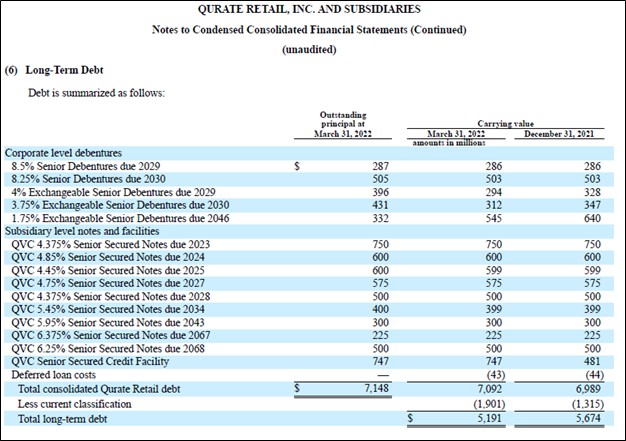The image size is (626, 441).
Task: Click the "1.75% Exchangeable Senior Debentures due 2046" label
Action: tap(115, 217)
